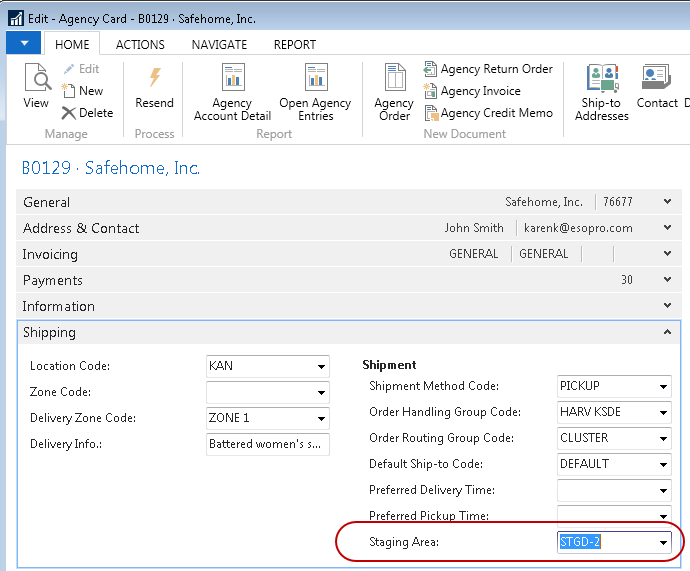This screenshot has width=690, height=571.
Task: Click New in the Manage group
Action: tap(82, 91)
